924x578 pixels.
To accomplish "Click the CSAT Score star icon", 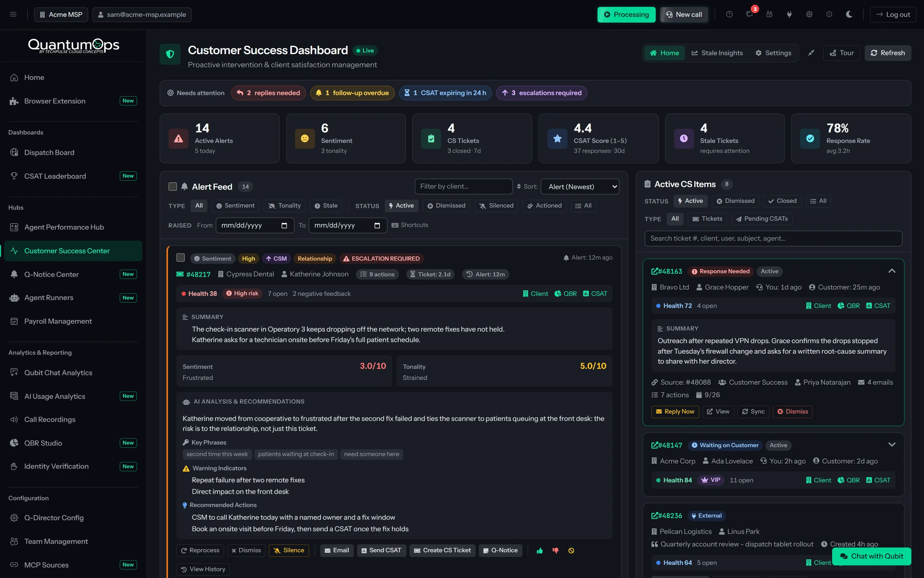I will 557,138.
